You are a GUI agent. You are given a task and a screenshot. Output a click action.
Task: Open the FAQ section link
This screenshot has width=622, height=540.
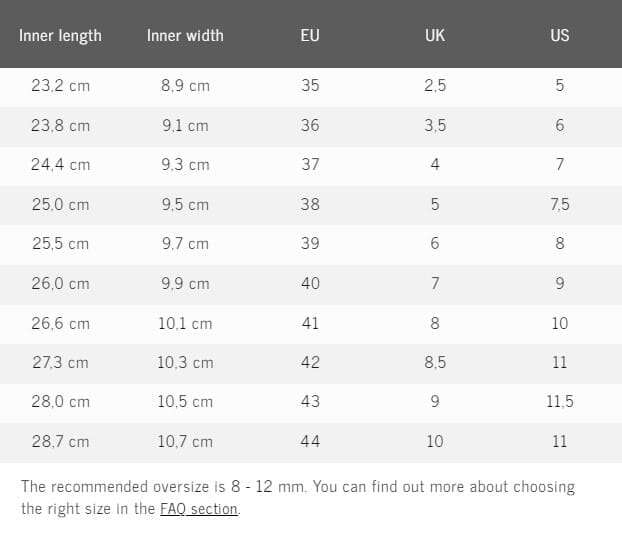(199, 509)
